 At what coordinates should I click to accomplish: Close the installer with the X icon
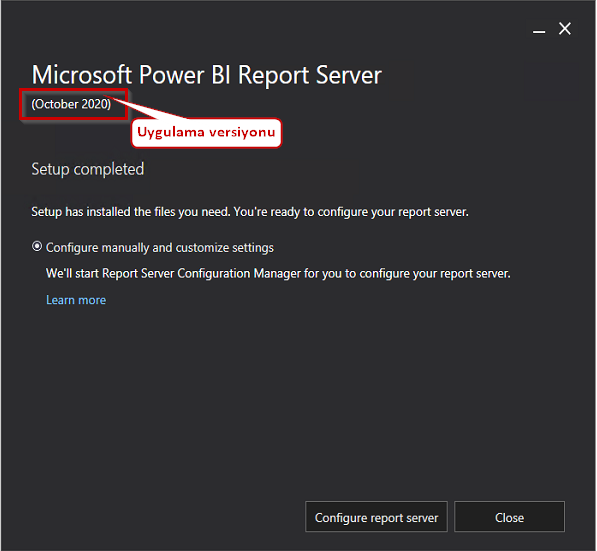pyautogui.click(x=565, y=29)
